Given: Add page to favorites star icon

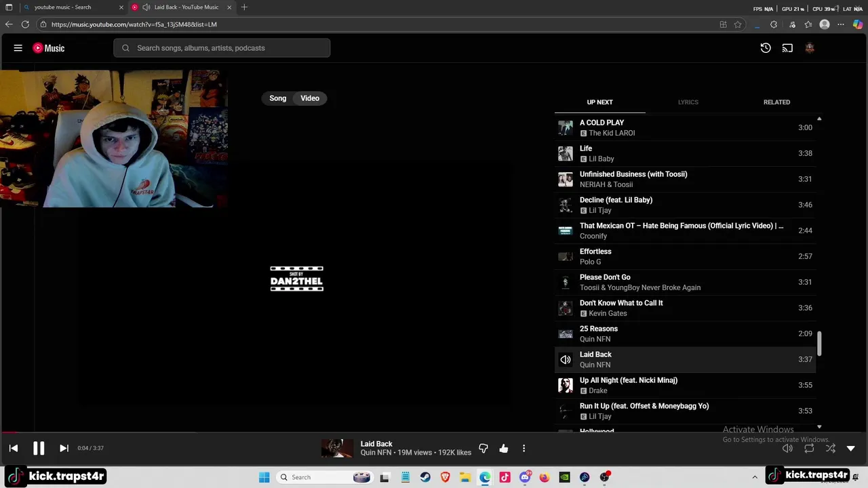Looking at the screenshot, I should 738,24.
